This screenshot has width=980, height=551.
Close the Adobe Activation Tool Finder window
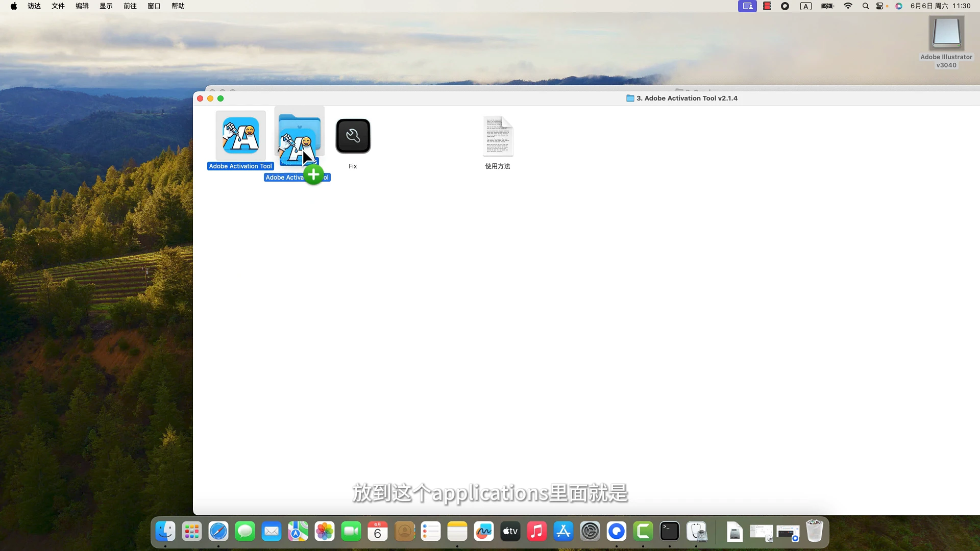click(200, 98)
